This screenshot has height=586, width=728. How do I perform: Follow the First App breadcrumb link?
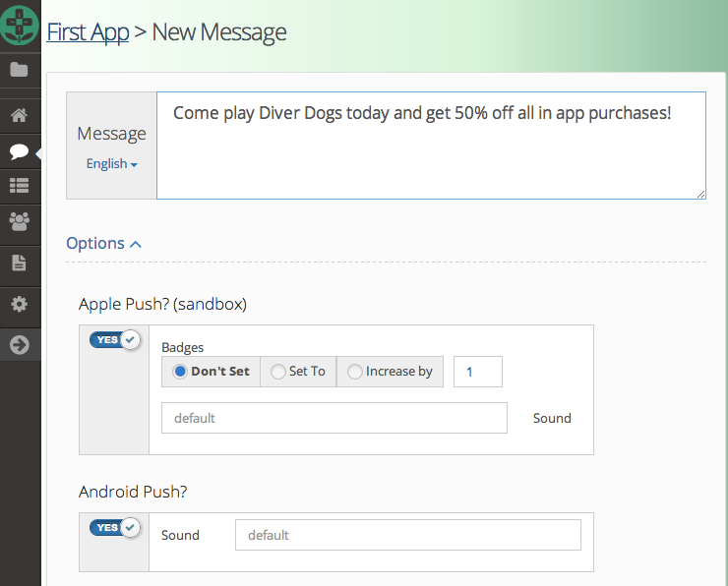tap(88, 32)
